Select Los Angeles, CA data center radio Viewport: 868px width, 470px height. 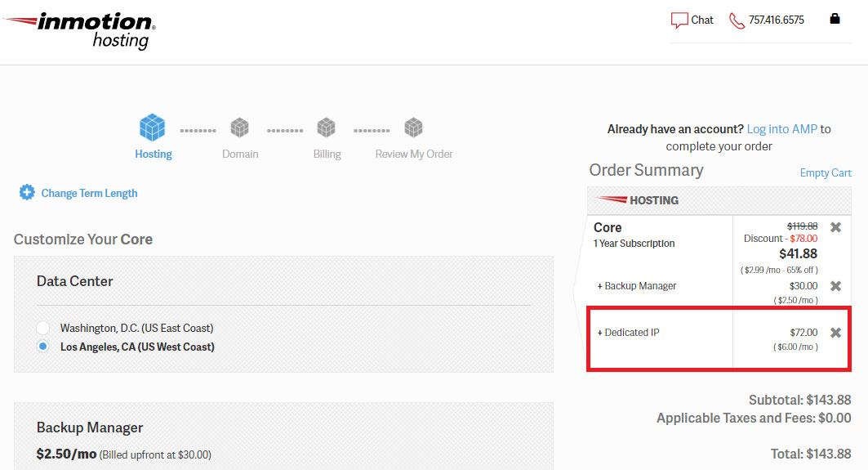(42, 347)
